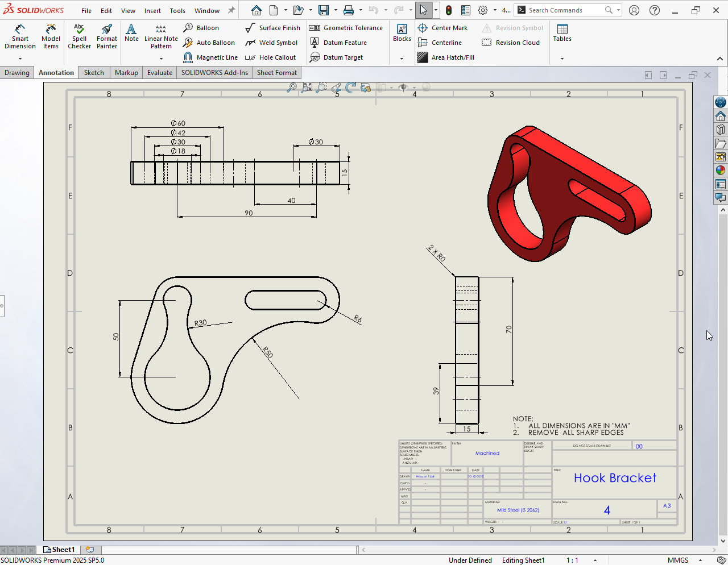Collapse the ribbon using the chevron arrow

720,59
